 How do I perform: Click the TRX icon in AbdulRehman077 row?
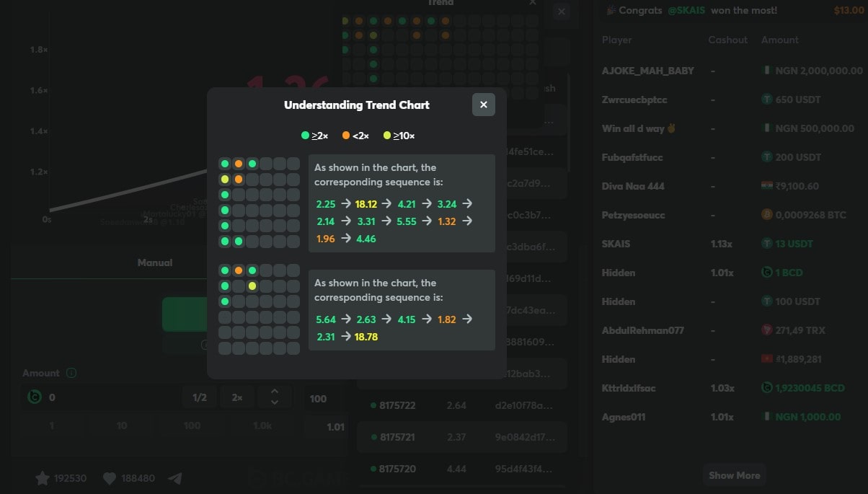pos(767,330)
